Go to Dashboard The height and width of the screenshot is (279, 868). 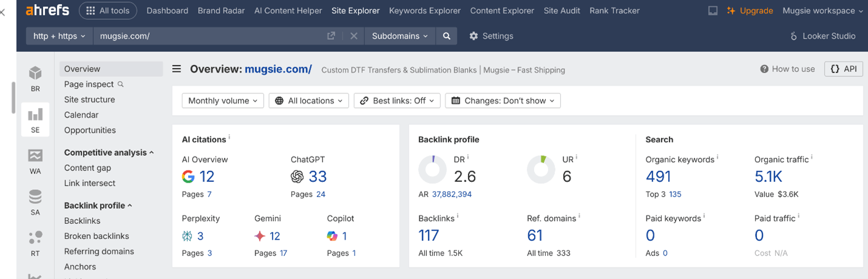coord(168,10)
